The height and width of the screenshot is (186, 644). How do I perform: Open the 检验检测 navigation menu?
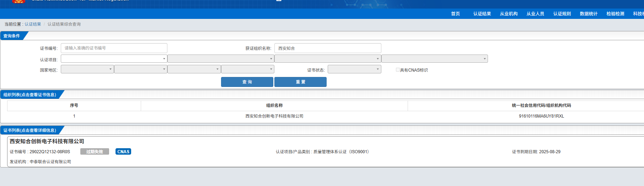tap(615, 14)
